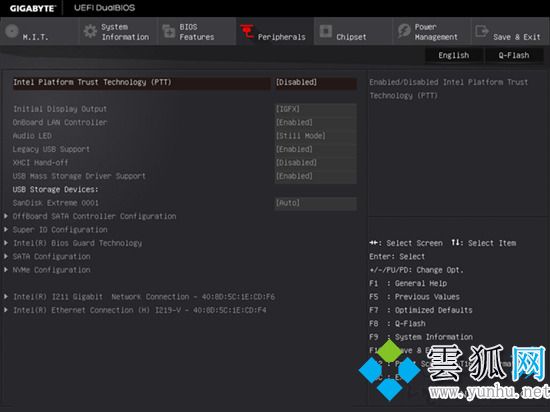This screenshot has height=412, width=550.
Task: Open NVMe Configuration submenu
Action: [52, 270]
